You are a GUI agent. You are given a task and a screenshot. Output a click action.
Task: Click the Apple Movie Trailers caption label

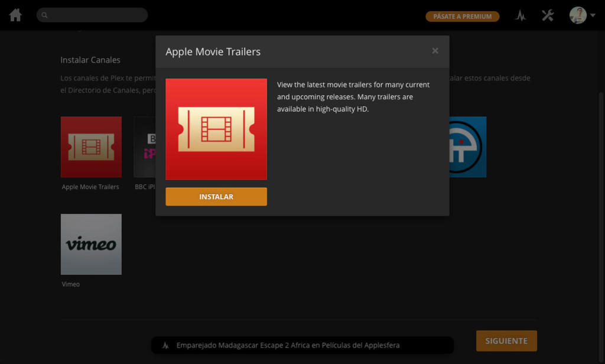[90, 187]
